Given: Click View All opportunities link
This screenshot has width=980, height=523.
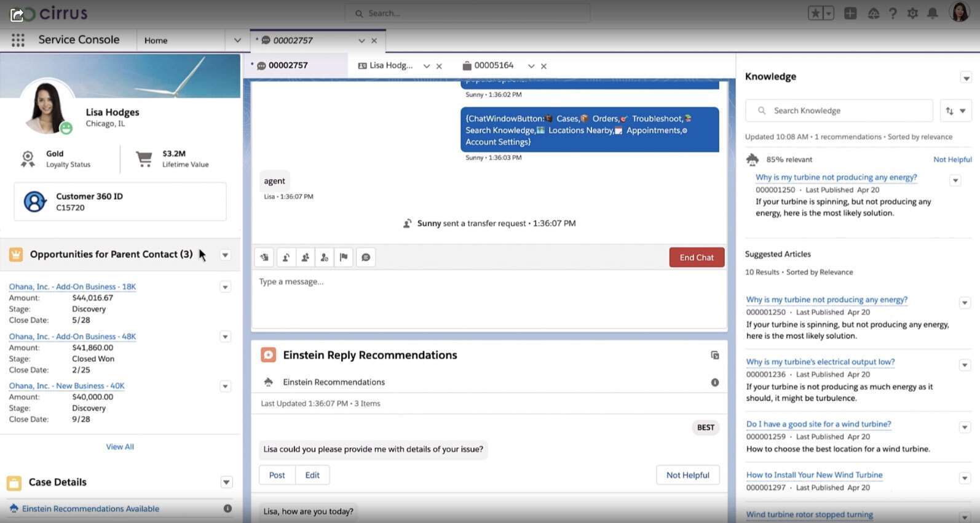Looking at the screenshot, I should click(x=120, y=447).
